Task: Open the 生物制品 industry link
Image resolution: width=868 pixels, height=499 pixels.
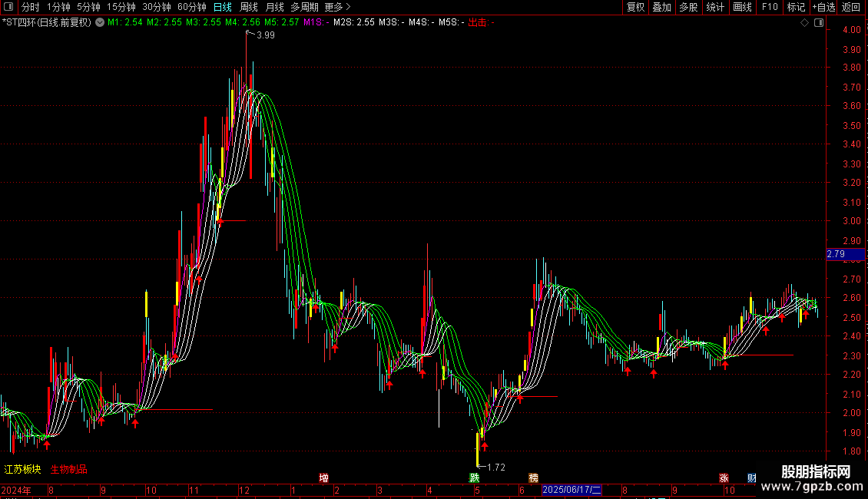Action: coord(68,469)
